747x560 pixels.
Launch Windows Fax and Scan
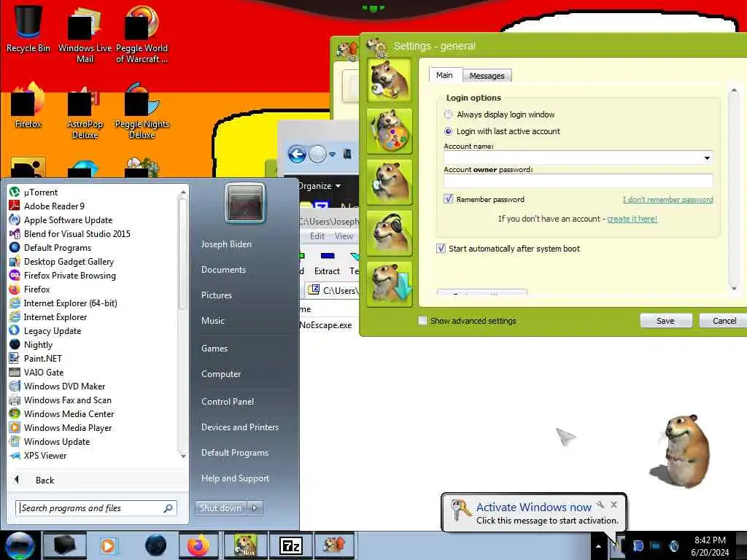[67, 400]
